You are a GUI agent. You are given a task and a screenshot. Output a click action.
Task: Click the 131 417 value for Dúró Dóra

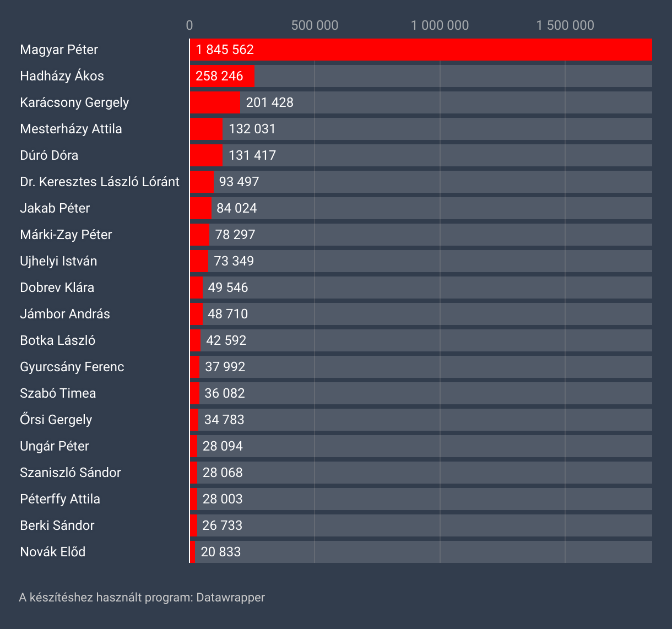(252, 155)
